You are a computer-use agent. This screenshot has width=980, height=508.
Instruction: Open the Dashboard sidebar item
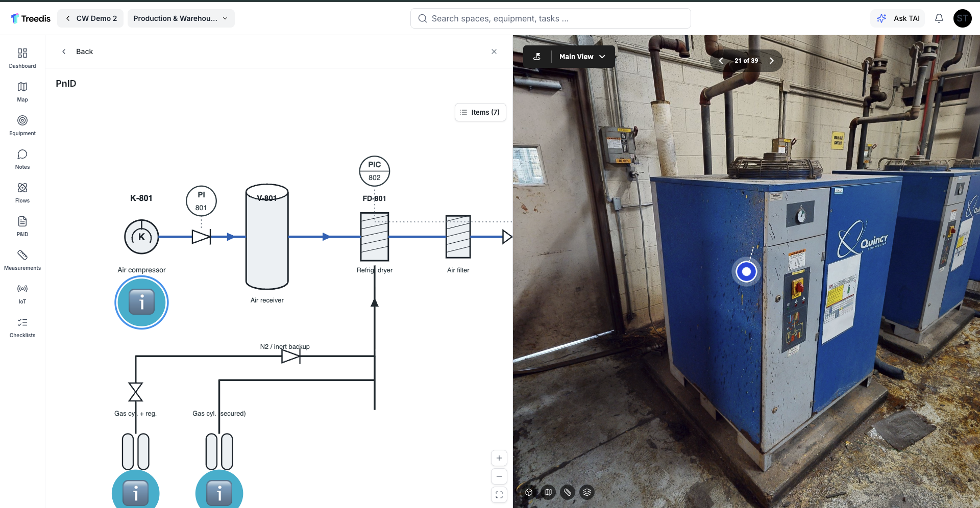click(22, 58)
